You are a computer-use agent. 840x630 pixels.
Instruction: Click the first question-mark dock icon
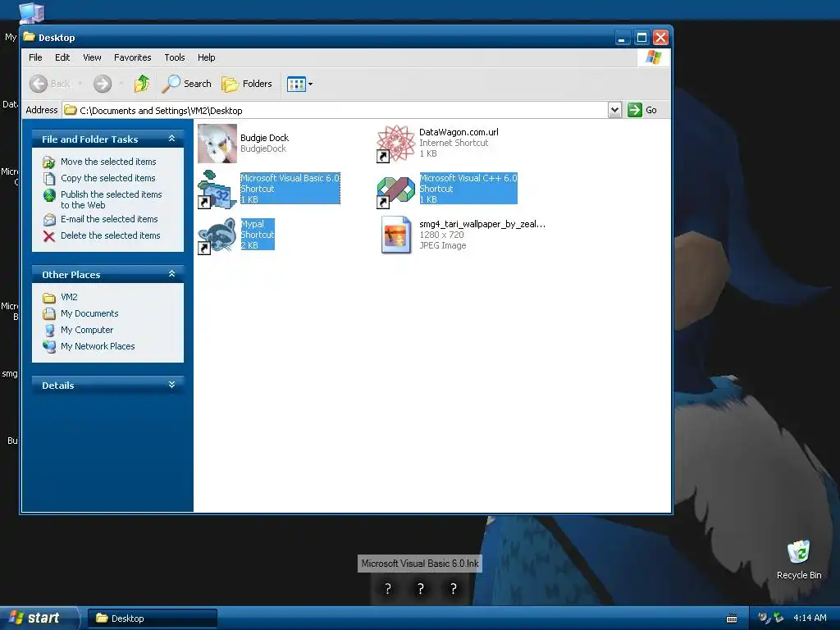(388, 589)
